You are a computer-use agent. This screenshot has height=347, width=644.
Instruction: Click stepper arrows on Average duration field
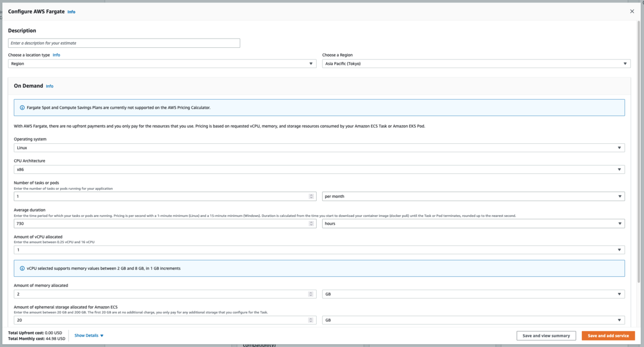click(311, 223)
